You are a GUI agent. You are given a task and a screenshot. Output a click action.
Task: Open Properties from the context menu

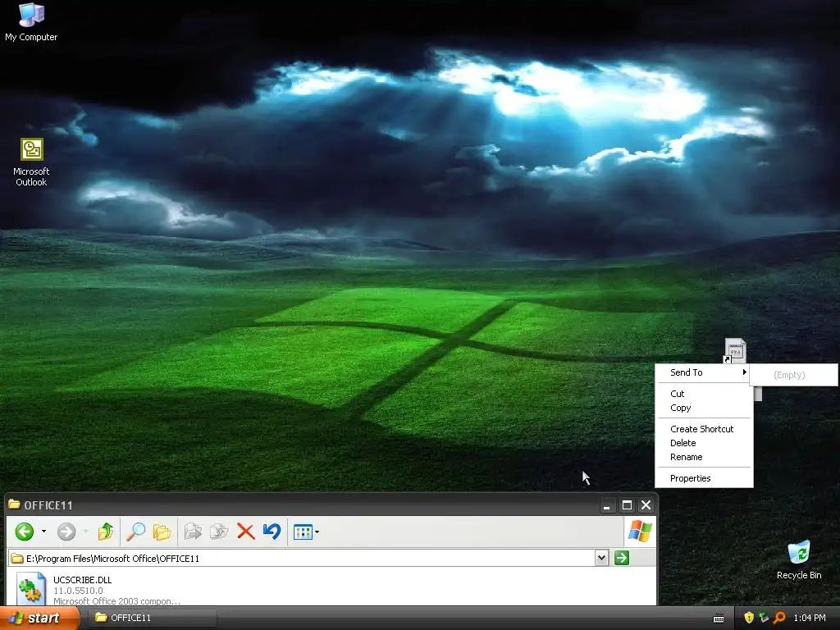pos(704,478)
